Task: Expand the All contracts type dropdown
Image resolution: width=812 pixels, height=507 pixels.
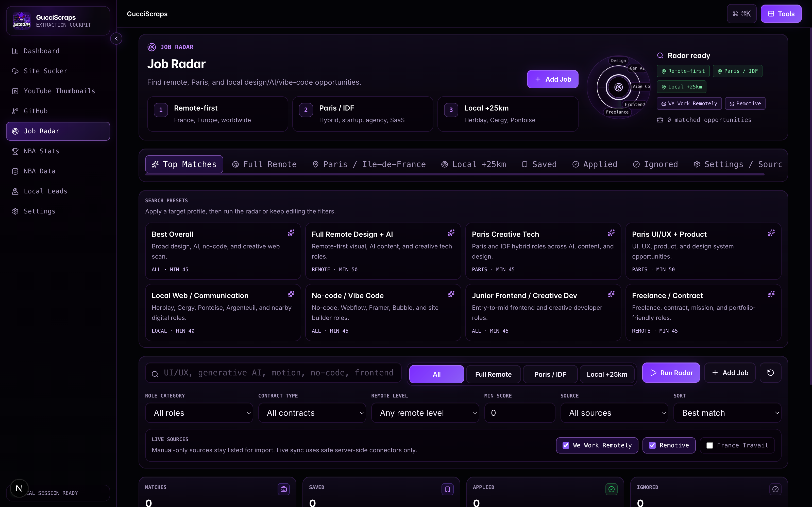Action: (312, 413)
